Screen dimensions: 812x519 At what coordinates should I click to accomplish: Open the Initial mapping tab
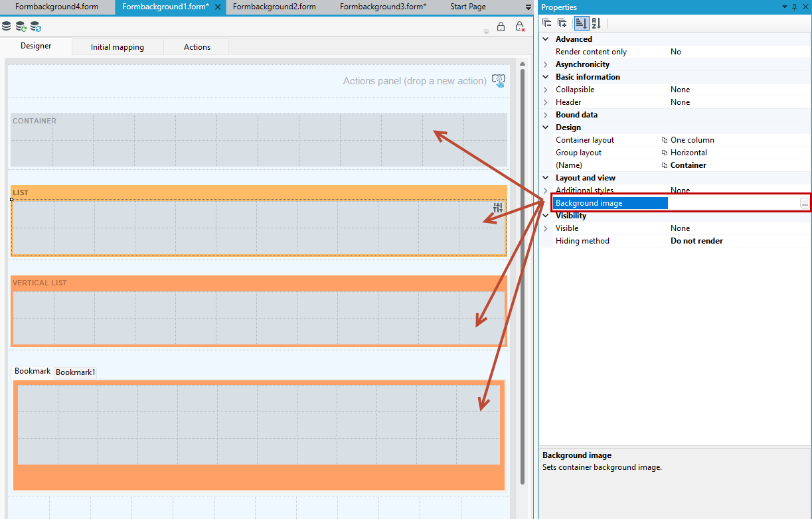[118, 47]
